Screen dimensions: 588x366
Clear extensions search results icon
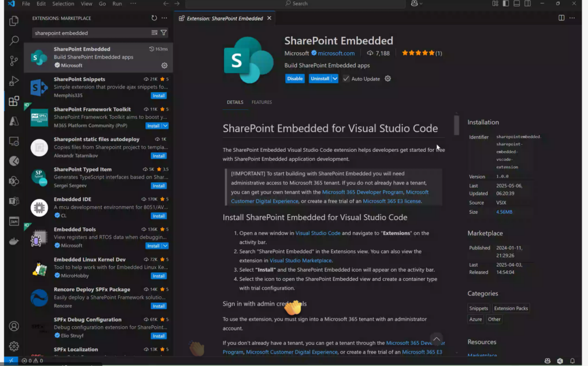[x=154, y=33]
